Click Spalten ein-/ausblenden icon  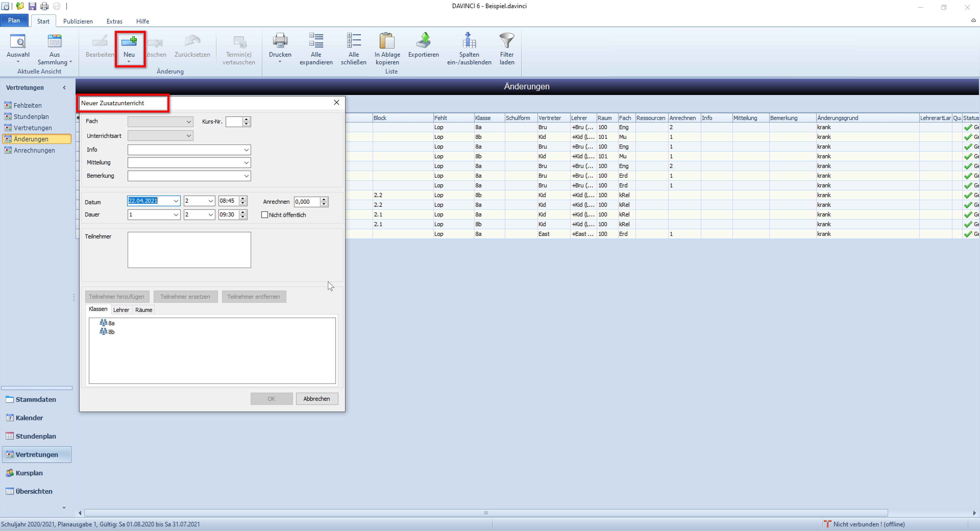coord(469,41)
